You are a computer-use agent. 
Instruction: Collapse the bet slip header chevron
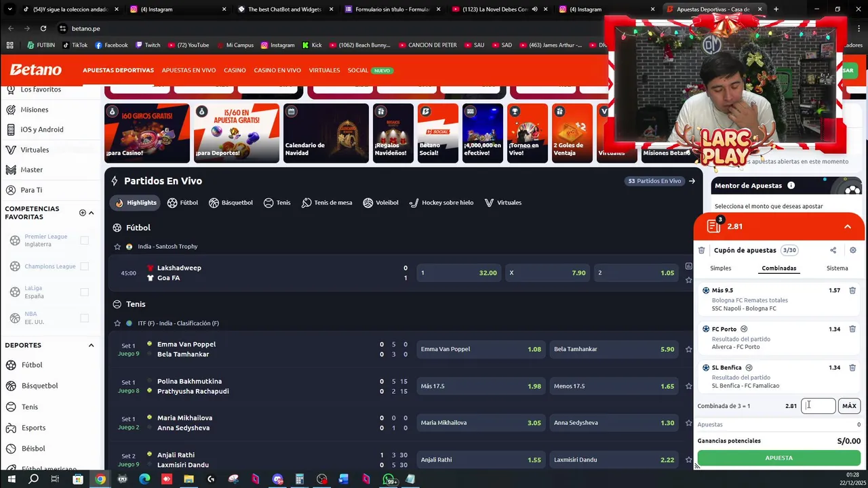pos(848,226)
